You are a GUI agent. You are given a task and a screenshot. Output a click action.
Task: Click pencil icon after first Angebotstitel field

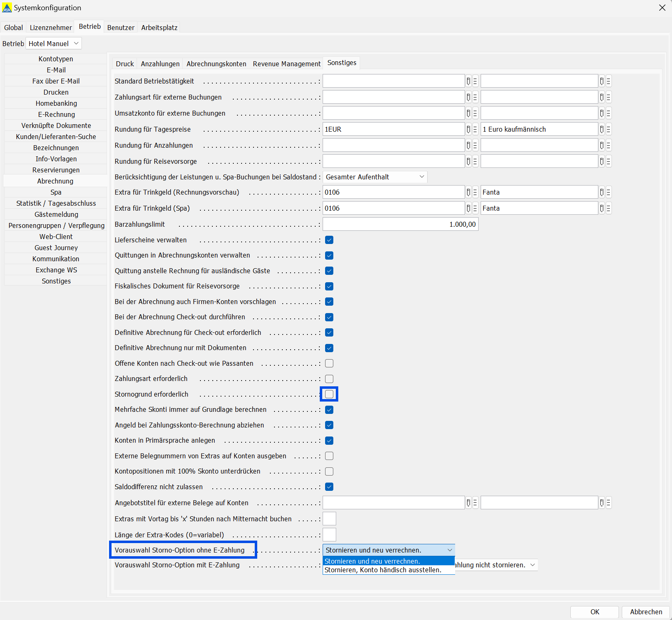point(468,503)
